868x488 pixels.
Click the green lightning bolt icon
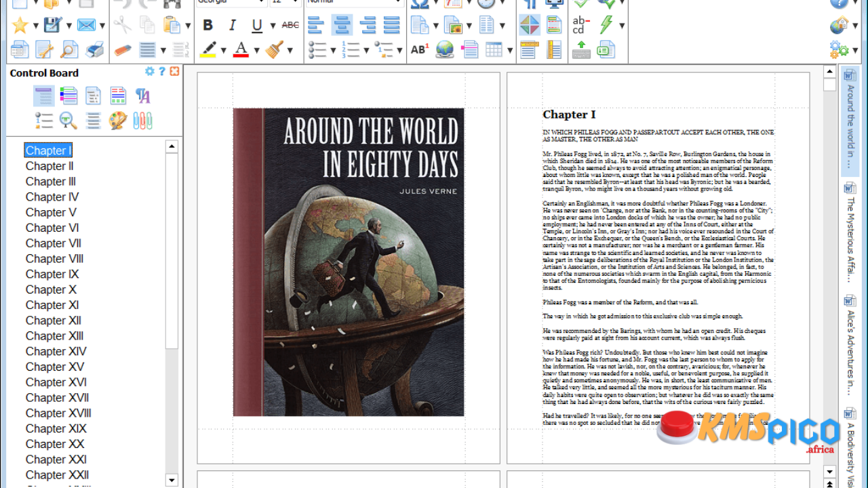click(606, 25)
